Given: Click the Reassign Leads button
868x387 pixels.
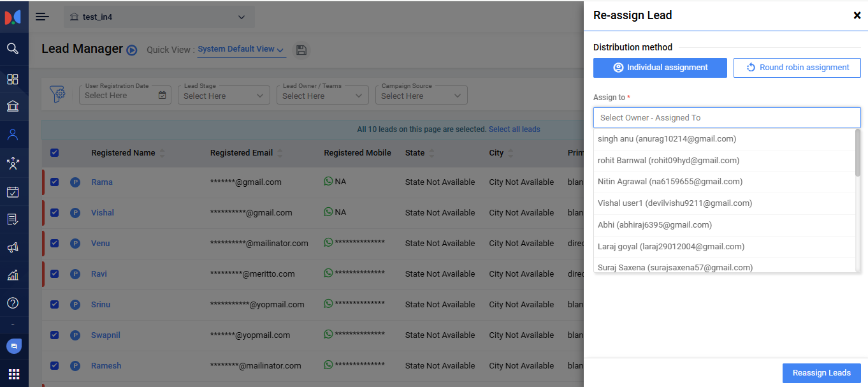Looking at the screenshot, I should tap(821, 373).
